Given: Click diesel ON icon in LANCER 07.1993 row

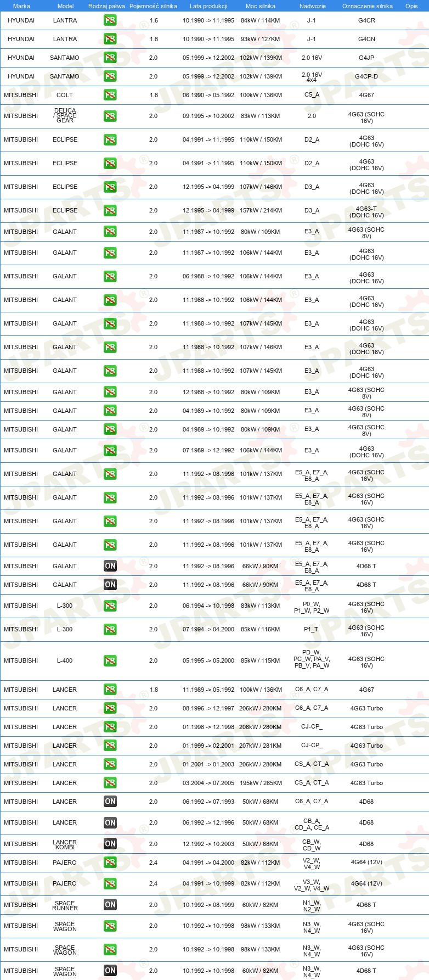Looking at the screenshot, I should pyautogui.click(x=110, y=802).
